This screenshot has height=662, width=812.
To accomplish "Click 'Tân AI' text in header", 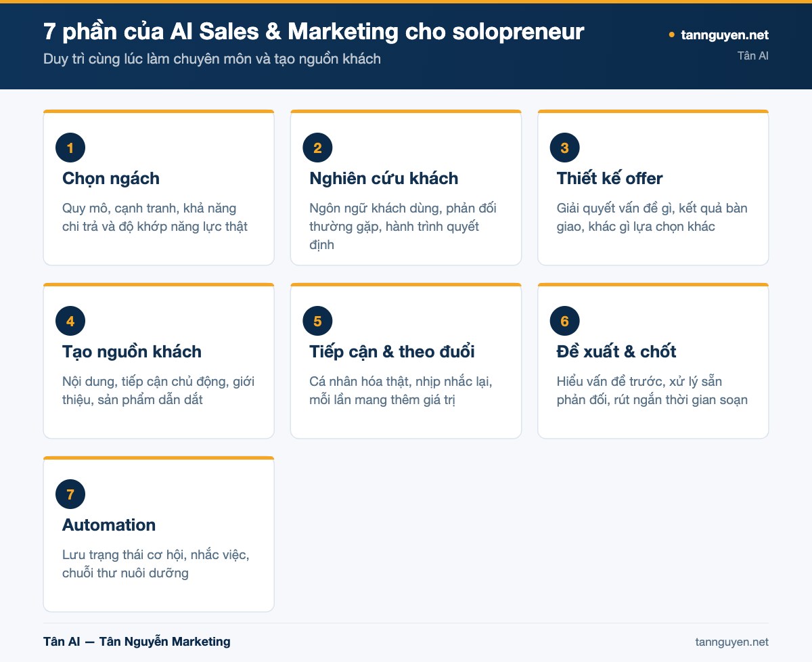I will [753, 56].
